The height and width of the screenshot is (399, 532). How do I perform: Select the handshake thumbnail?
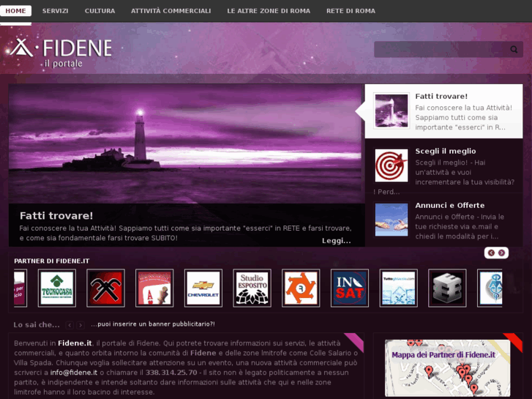[391, 220]
